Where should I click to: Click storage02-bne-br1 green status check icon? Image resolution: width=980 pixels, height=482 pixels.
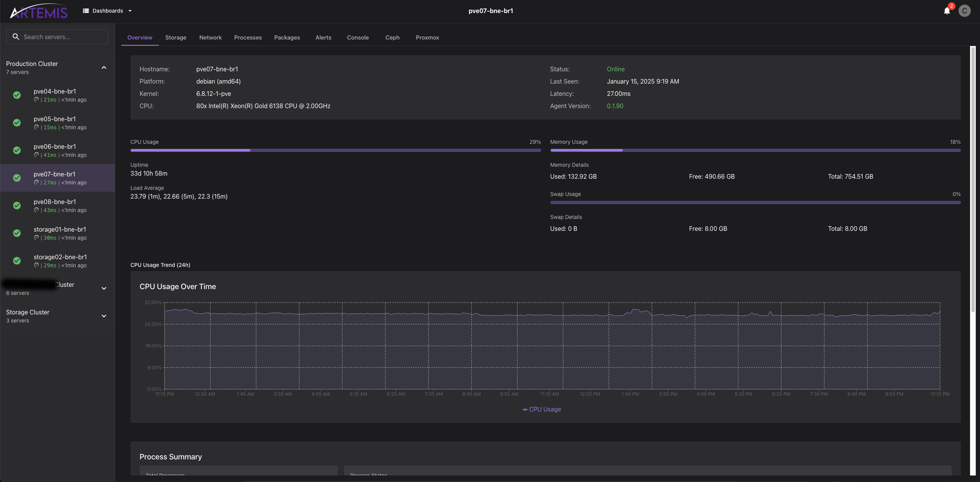coord(17,261)
